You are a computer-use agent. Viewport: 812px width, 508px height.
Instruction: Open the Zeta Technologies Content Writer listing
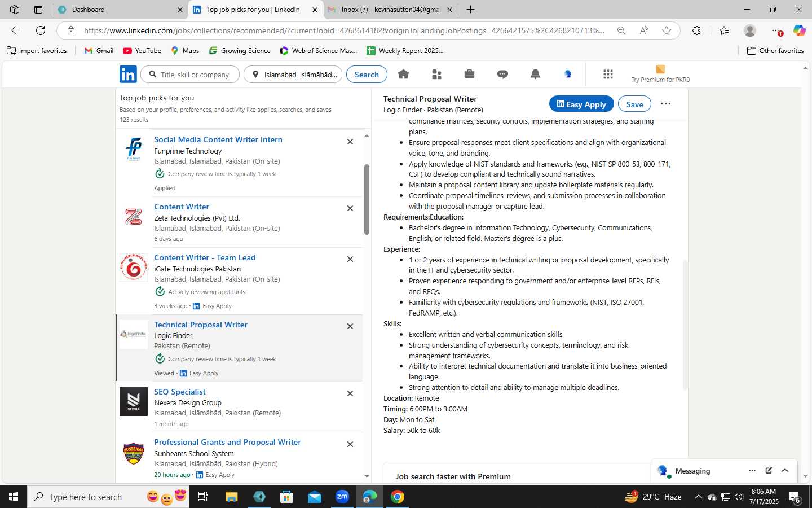[182, 207]
